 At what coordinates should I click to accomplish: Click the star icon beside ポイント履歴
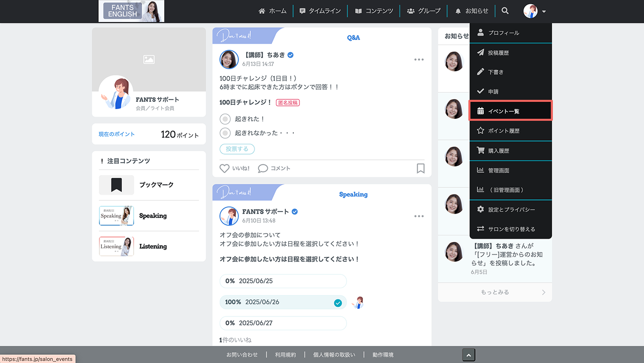coord(480,131)
